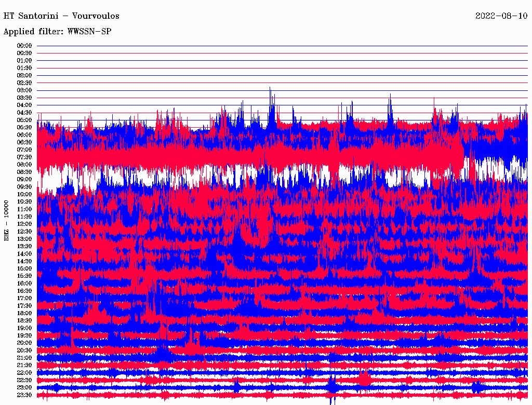532x405 pixels.
Task: Select the 10:30 time label
Action: 24,201
